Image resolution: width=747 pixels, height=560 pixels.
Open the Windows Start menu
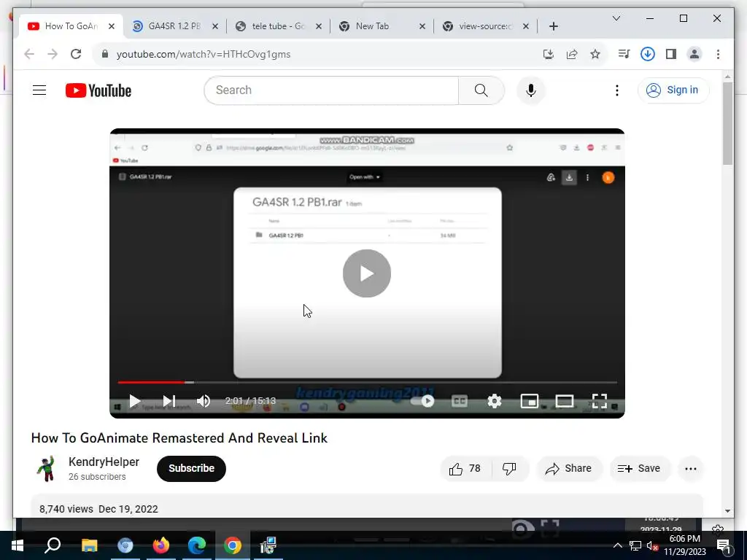(x=18, y=545)
